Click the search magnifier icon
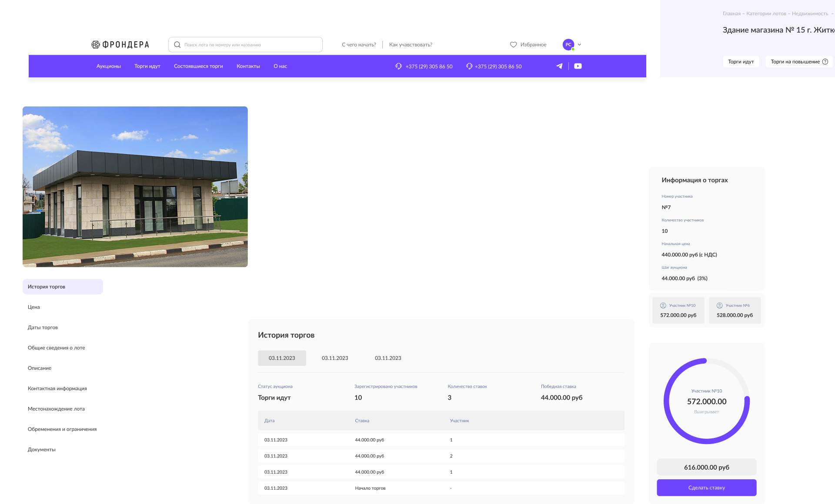 [x=177, y=45]
